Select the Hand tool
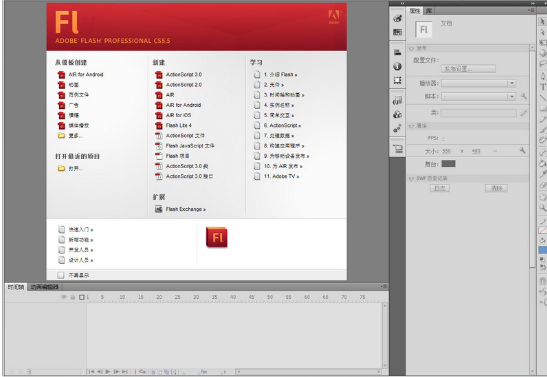The width and height of the screenshot is (547, 377). coord(543,197)
